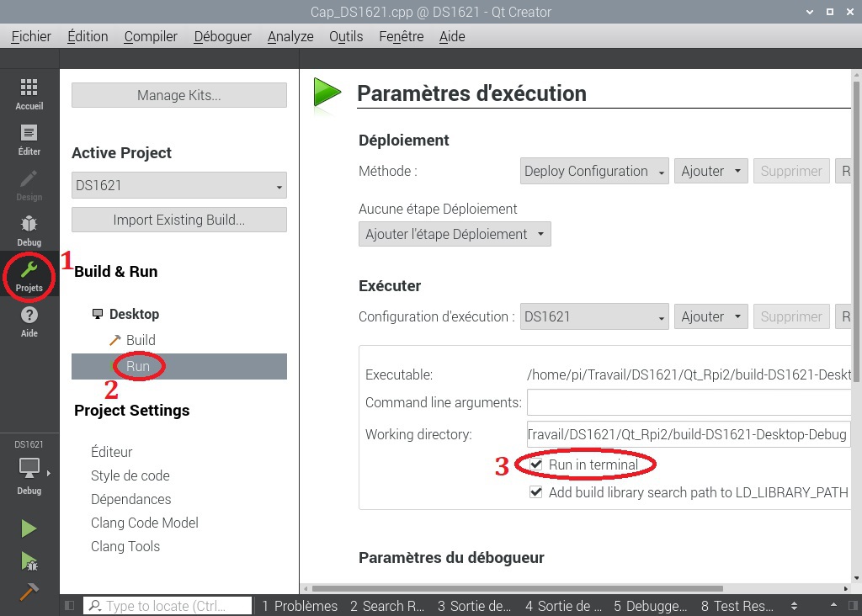
Task: Click the Import Existing Build button
Action: [x=179, y=220]
